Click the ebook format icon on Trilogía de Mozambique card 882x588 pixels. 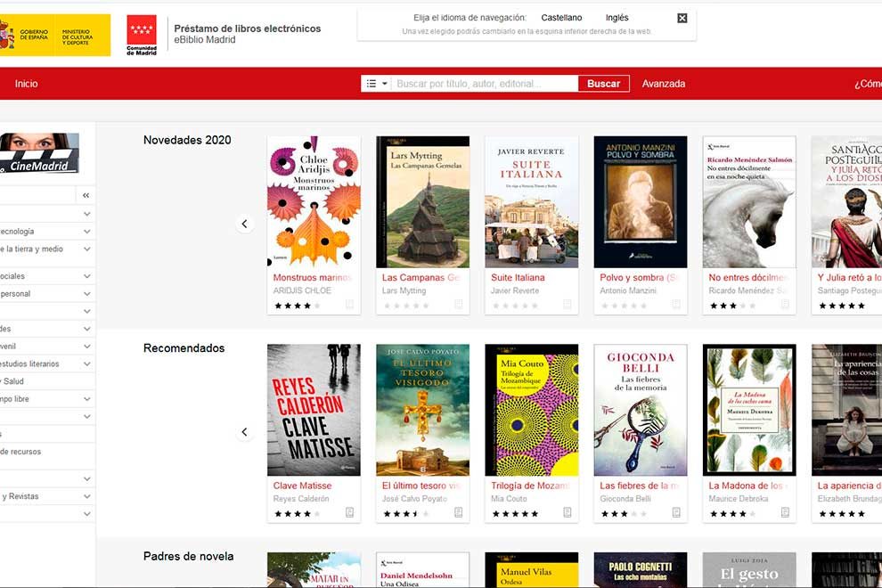(x=567, y=512)
